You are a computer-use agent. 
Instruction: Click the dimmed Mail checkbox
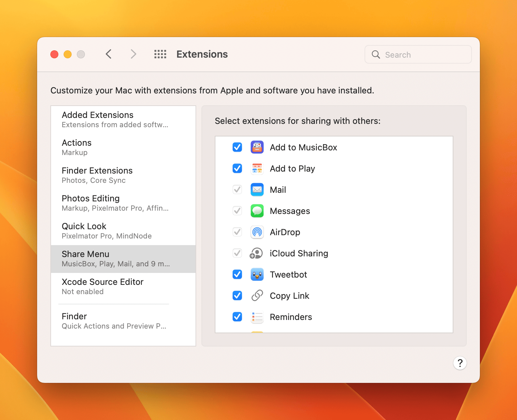point(237,189)
